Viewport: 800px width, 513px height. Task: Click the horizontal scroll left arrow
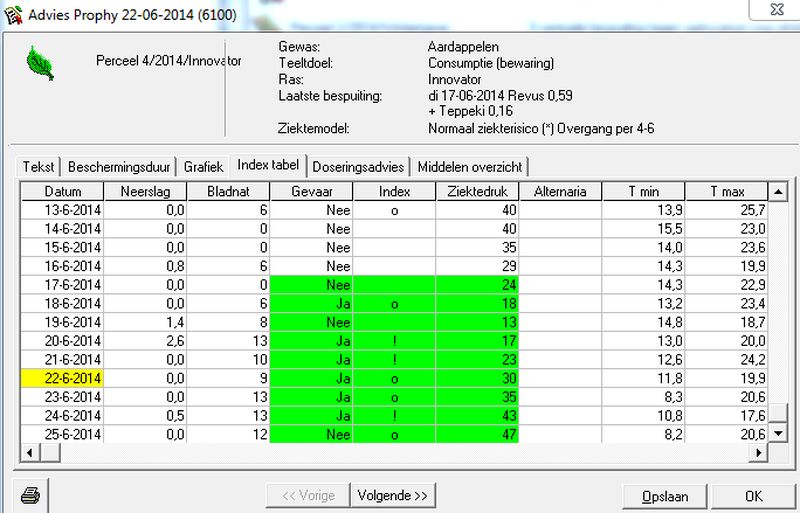tap(30, 452)
